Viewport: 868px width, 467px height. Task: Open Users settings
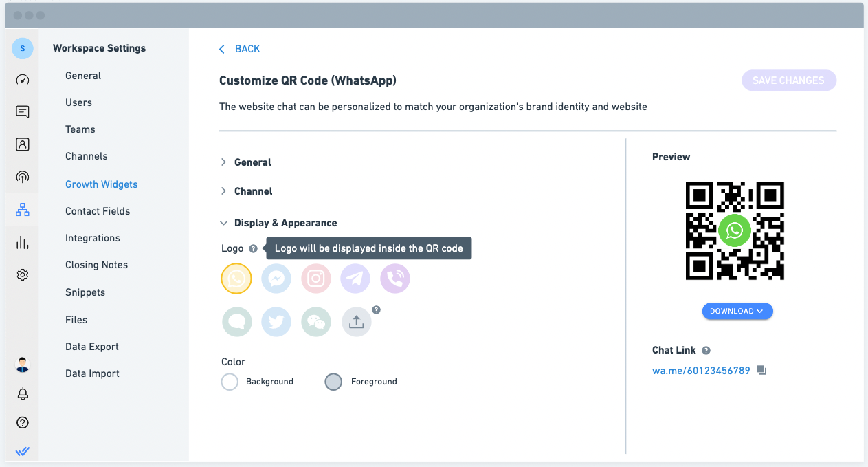point(78,102)
